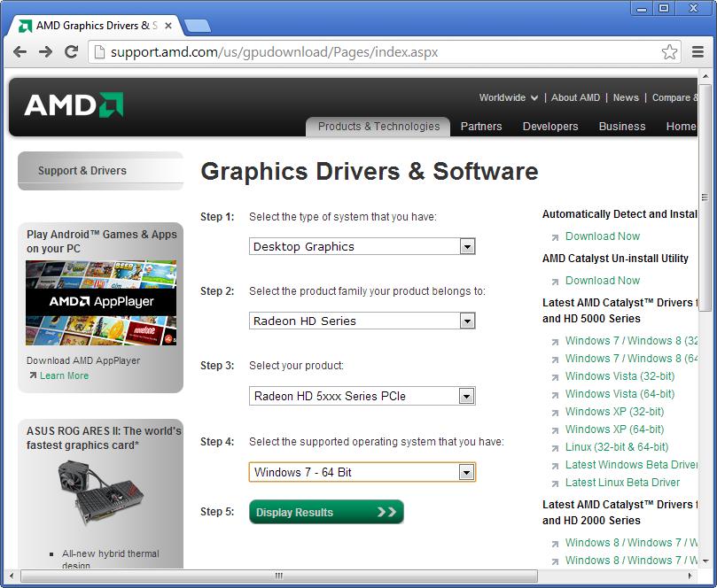Select Support & Drivers in the sidebar
717x588 pixels.
[101, 171]
